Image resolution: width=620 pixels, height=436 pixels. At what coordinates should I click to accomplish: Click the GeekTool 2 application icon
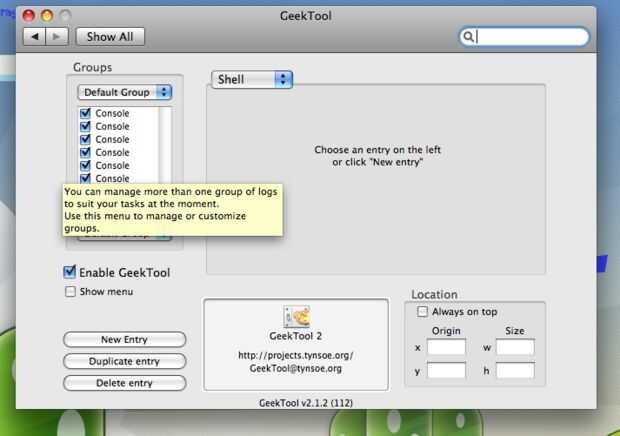[x=297, y=316]
